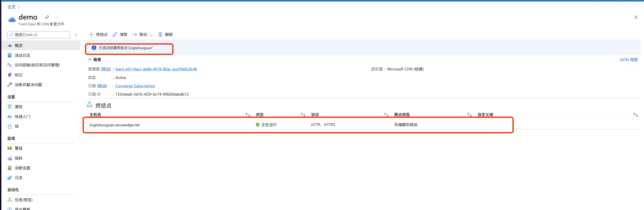Image resolution: width=644 pixels, height=210 pixels.
Task: Collapse the 概要 essentials section
Action: tap(95, 60)
